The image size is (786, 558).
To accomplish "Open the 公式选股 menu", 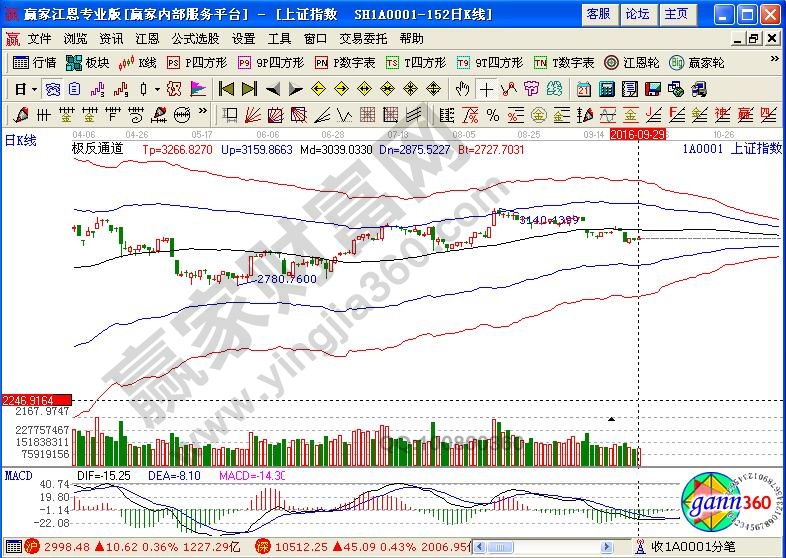I will [195, 39].
